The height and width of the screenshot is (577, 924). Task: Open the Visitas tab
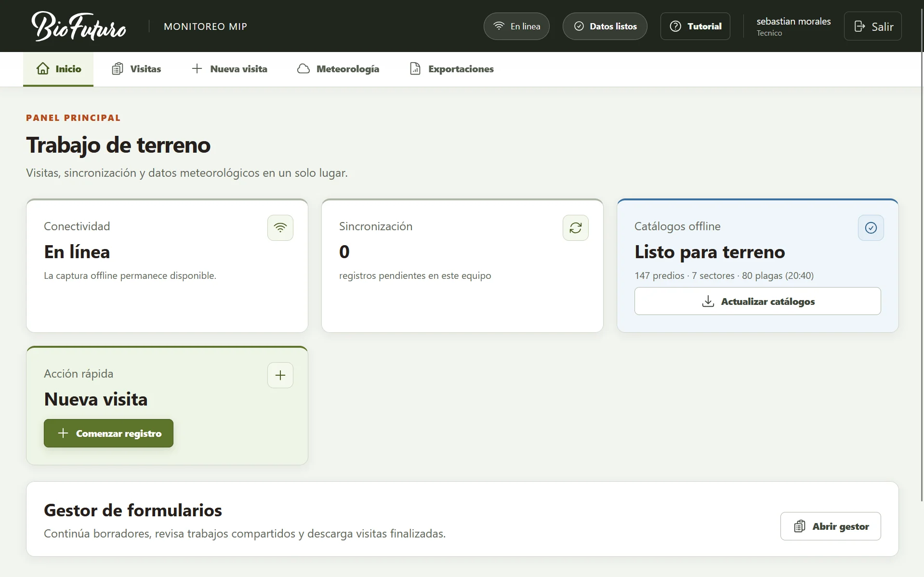point(136,69)
